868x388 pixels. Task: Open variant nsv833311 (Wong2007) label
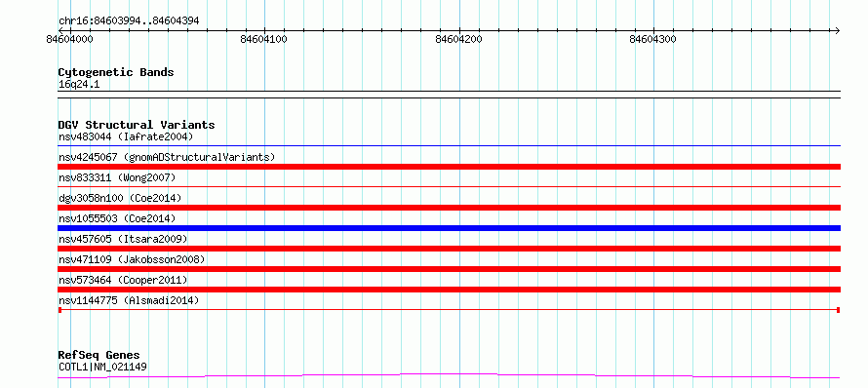click(x=117, y=177)
